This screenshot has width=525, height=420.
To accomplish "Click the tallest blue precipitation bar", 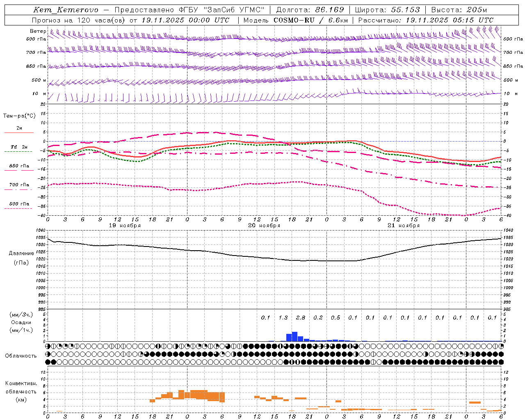I will [294, 337].
